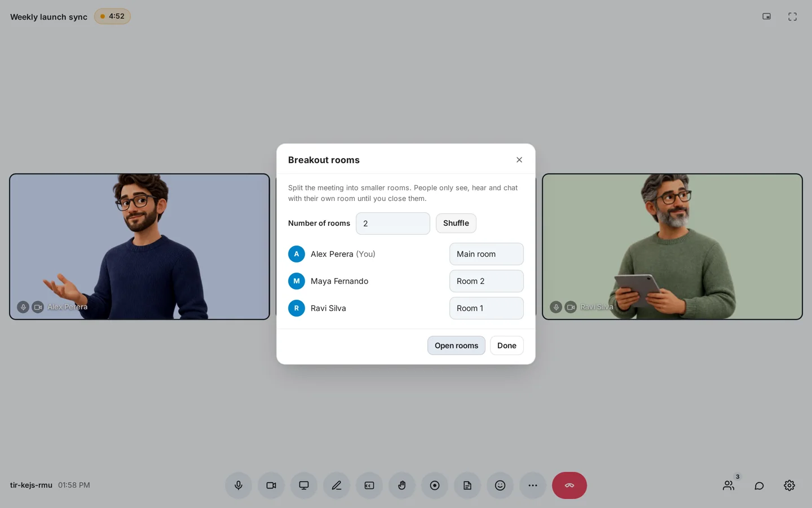Open the emoji reactions picker
Screen dimensions: 812x508
point(500,485)
